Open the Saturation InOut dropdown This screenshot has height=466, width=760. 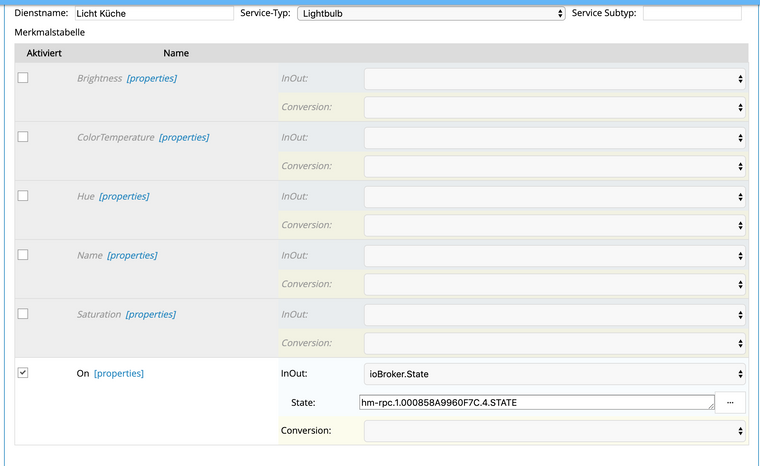(555, 315)
